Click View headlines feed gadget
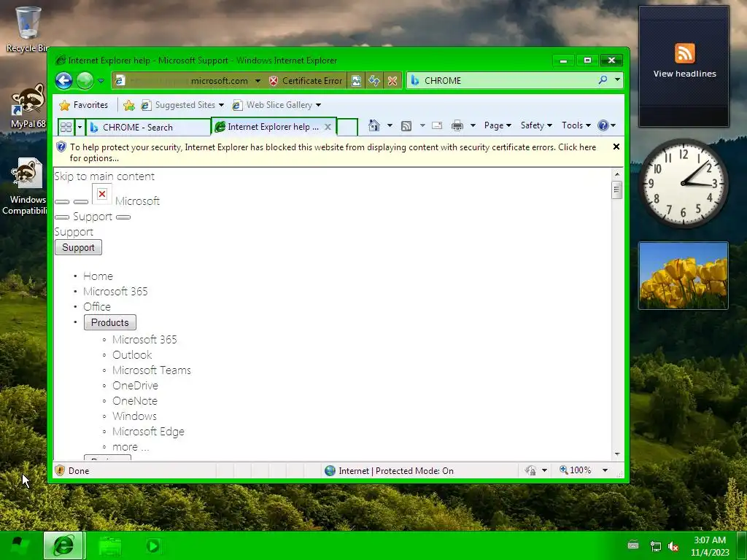The width and height of the screenshot is (747, 560). pos(684,66)
